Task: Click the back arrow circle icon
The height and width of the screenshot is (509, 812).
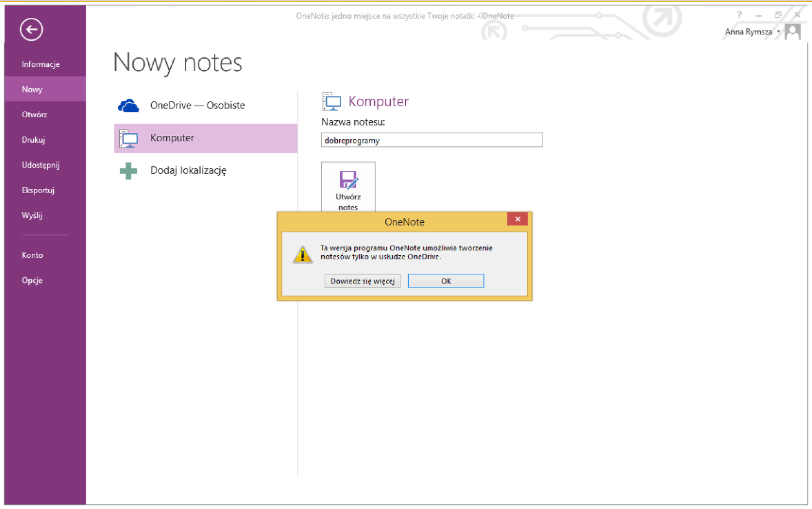Action: (x=31, y=29)
